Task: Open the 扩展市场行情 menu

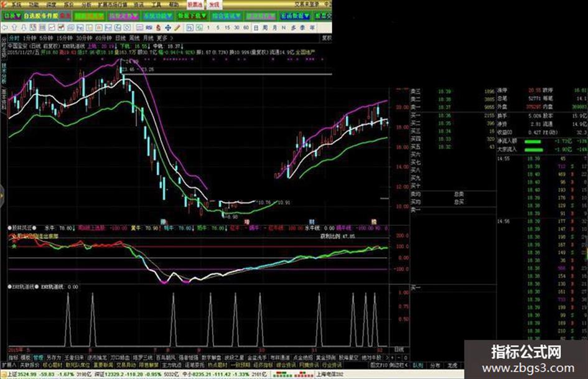Action: click(x=113, y=4)
